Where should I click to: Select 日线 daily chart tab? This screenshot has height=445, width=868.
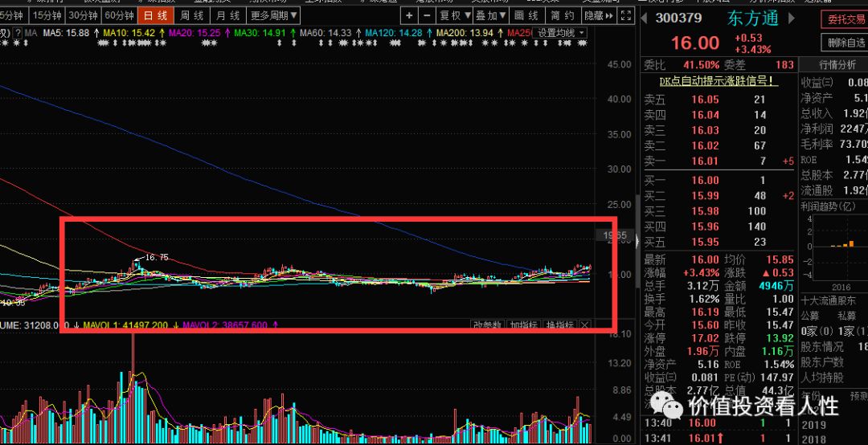[x=156, y=15]
